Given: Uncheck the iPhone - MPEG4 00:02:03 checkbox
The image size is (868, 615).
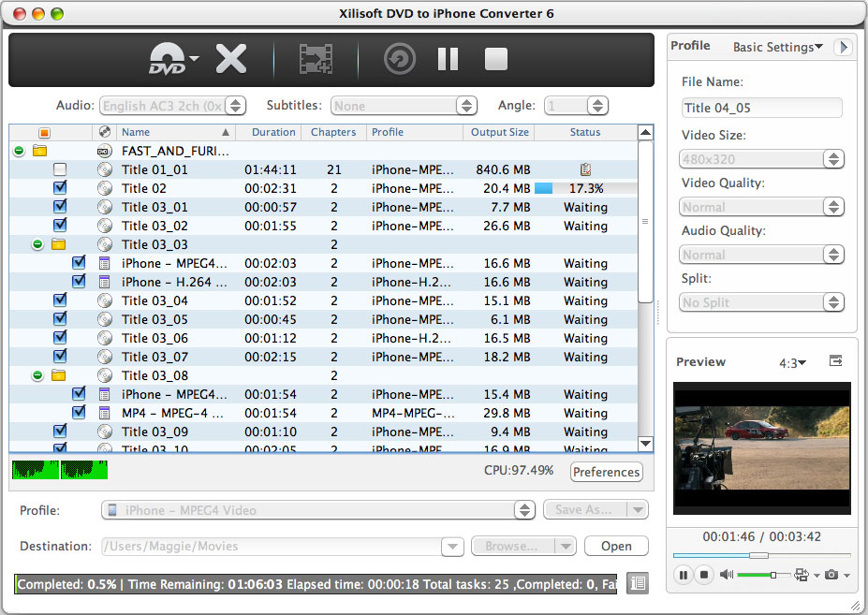Looking at the screenshot, I should click(x=79, y=262).
